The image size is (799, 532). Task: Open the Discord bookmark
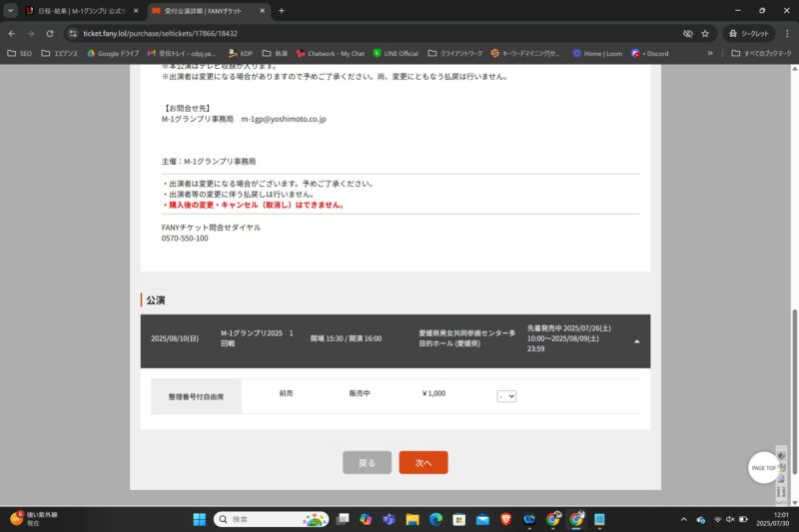coord(650,54)
